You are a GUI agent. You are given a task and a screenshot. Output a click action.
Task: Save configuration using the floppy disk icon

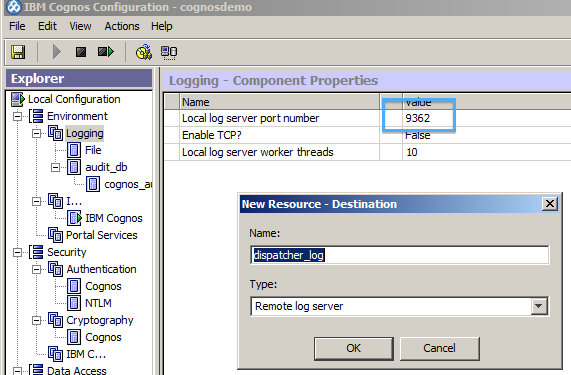tap(18, 52)
